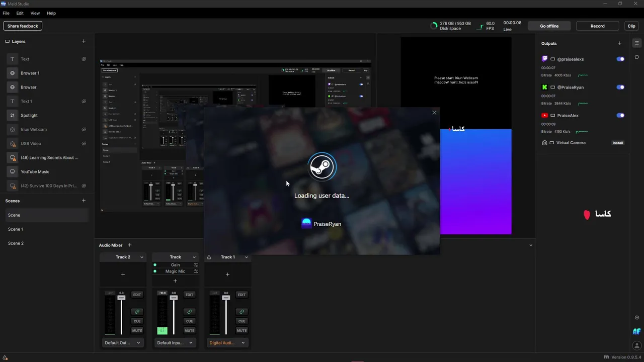Click the YouTube icon for PraiseAlex
Image resolution: width=644 pixels, height=362 pixels.
(544, 115)
